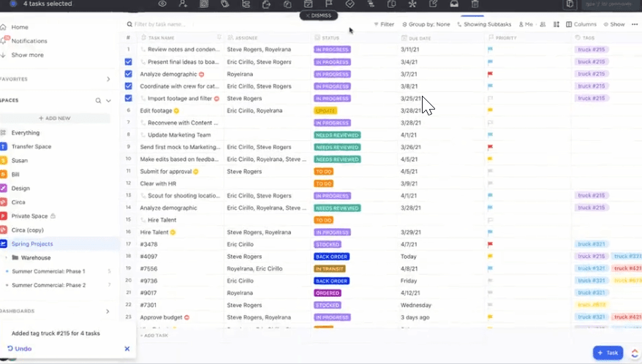Uncheck Coordinate with crew task checkbox
This screenshot has width=642, height=364.
click(x=128, y=86)
